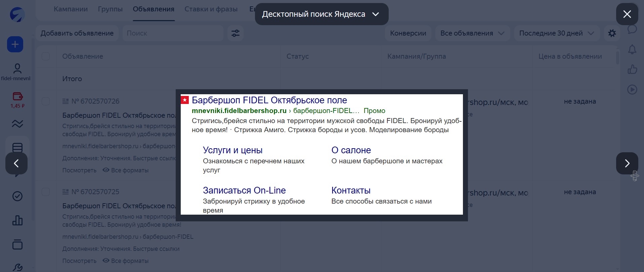Click eye icon for ad № 6702570726

[106, 170]
